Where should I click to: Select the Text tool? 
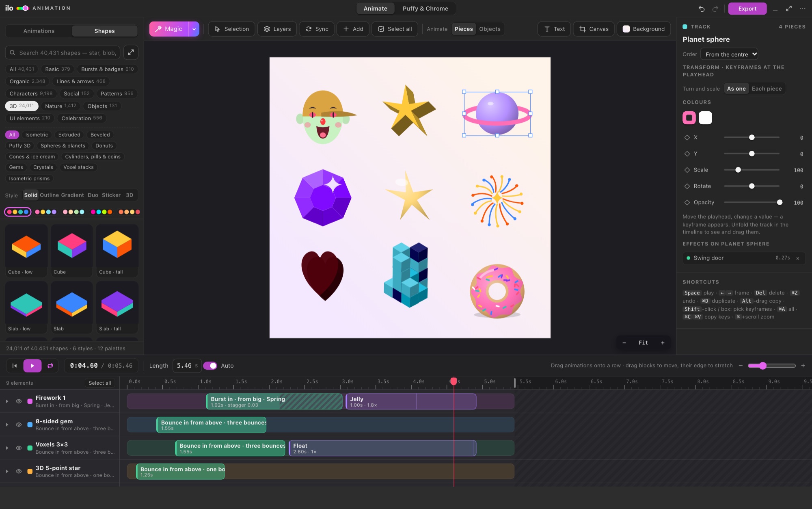tap(554, 29)
